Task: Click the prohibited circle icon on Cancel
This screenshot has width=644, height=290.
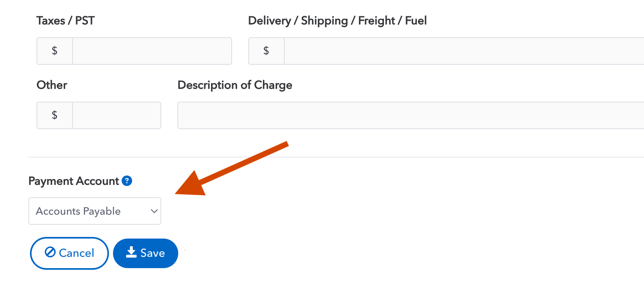Action: [x=50, y=252]
